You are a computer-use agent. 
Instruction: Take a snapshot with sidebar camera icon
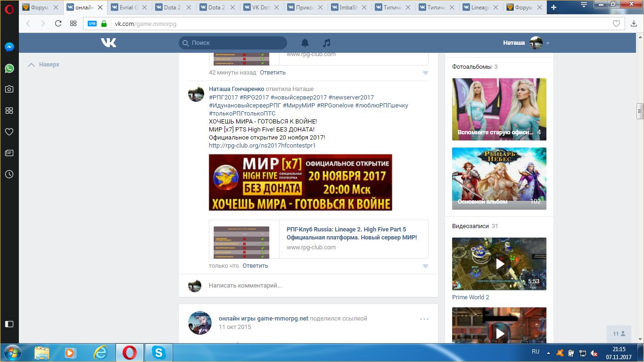tap(9, 89)
